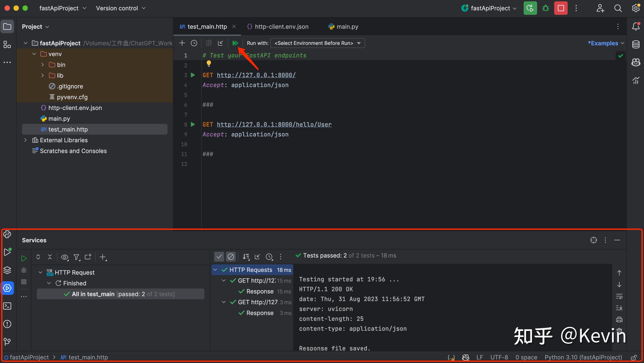
Task: Select the Services tool window icon
Action: 7,288
